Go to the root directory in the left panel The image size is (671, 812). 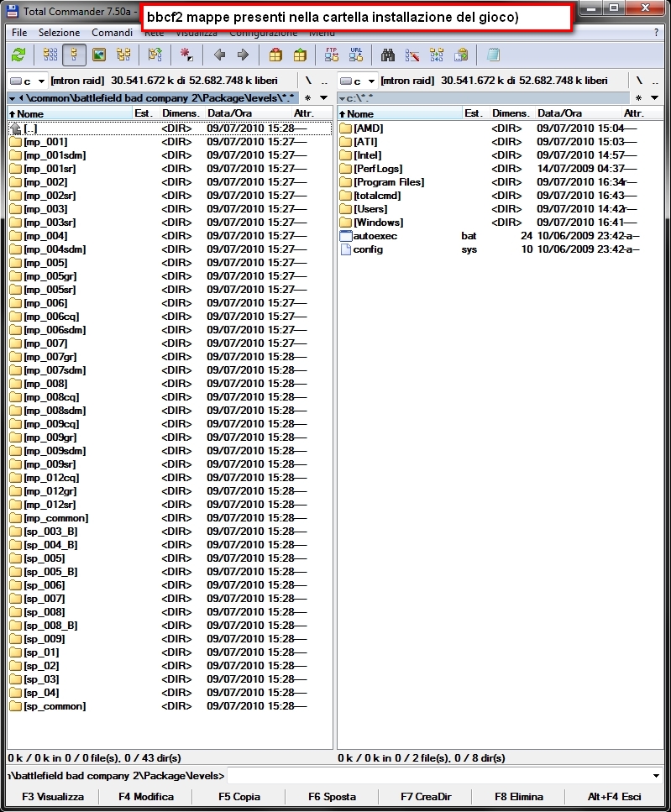[x=308, y=81]
